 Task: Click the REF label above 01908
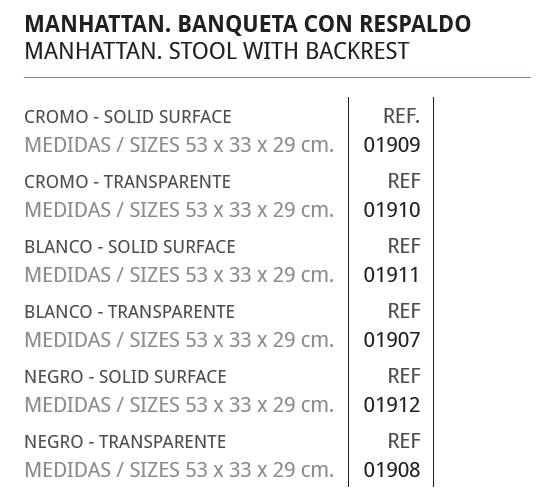point(404,441)
